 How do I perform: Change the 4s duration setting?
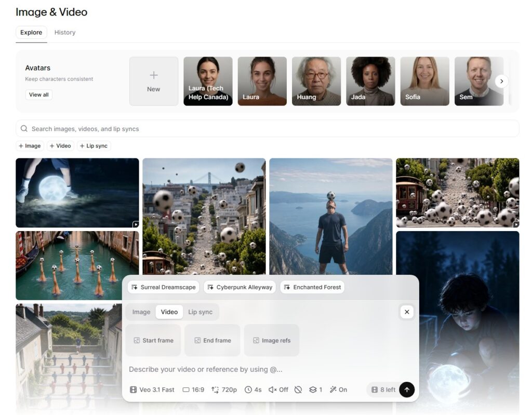(x=253, y=390)
